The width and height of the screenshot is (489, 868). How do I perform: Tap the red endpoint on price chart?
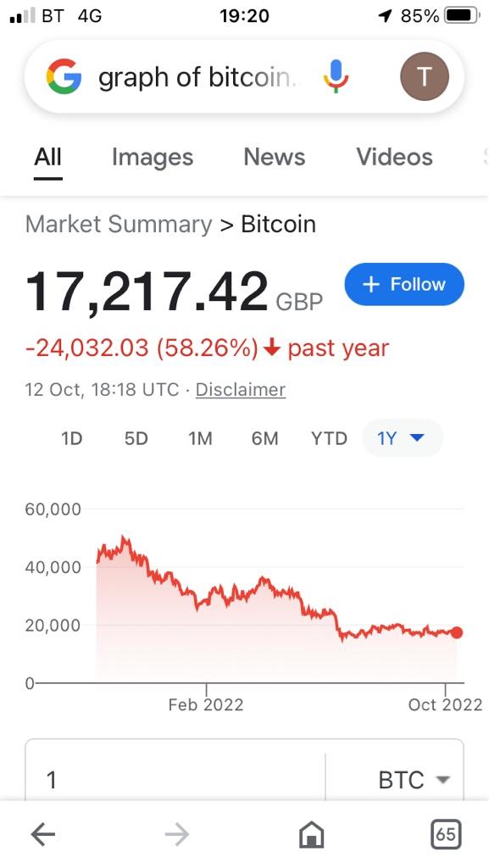[456, 632]
